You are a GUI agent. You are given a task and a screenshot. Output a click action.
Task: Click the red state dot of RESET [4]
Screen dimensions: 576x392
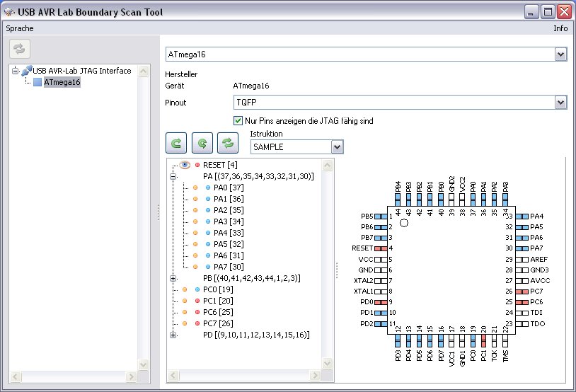(x=197, y=165)
